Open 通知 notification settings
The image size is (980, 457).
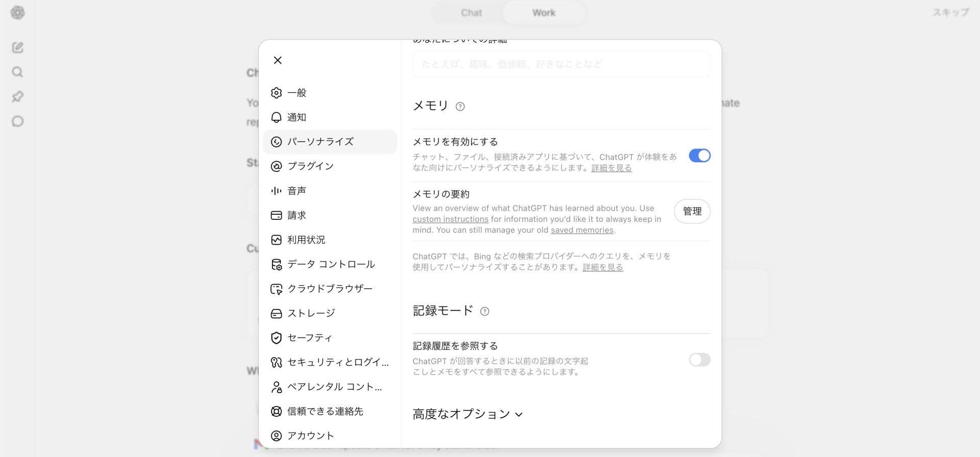[x=330, y=117]
